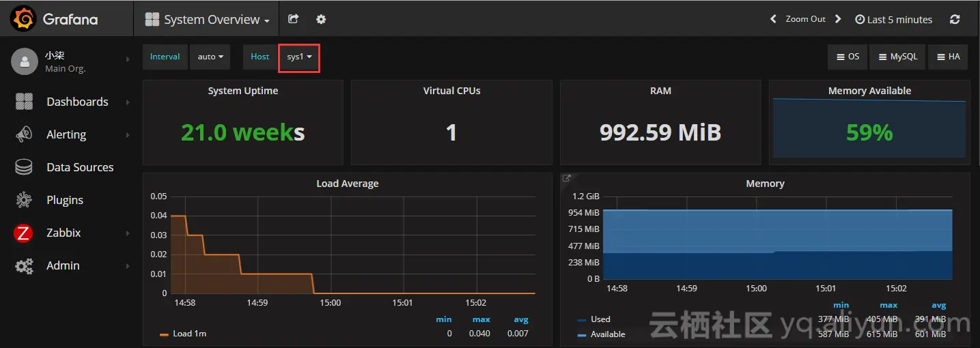The width and height of the screenshot is (980, 348).
Task: Expand the Admin submenu arrow
Action: pyautogui.click(x=128, y=265)
